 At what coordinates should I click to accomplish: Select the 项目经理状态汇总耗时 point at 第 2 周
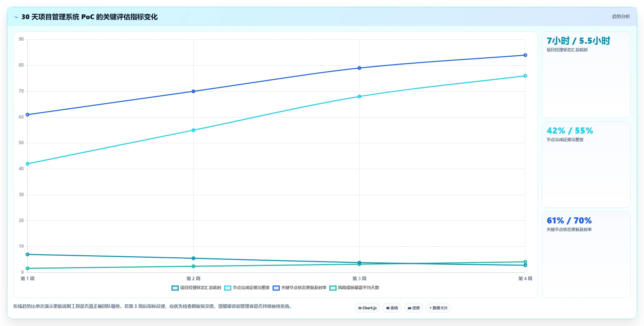[x=193, y=258]
